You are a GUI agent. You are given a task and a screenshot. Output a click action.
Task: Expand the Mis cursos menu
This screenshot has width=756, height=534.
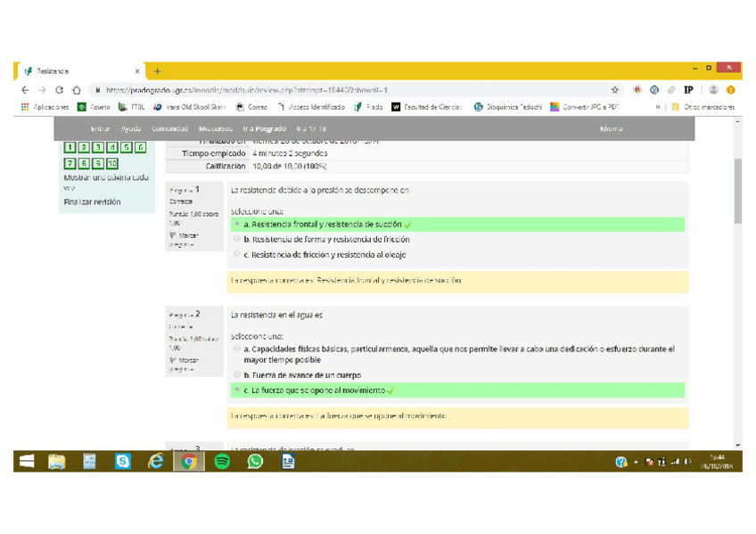click(x=216, y=129)
